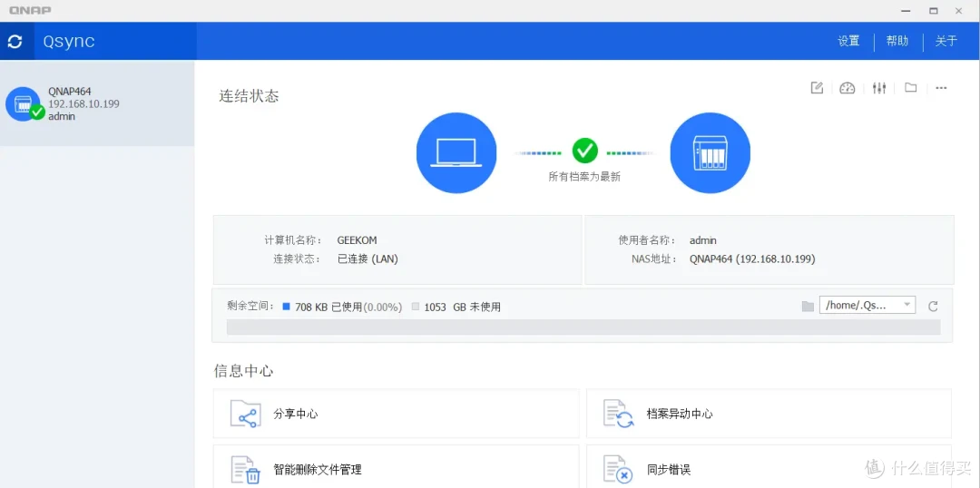Open the 设置 settings menu
Viewport: 980px width, 488px height.
pos(848,41)
